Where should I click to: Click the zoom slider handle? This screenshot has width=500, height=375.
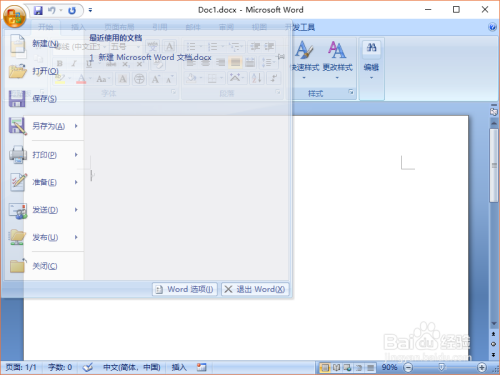pos(441,367)
